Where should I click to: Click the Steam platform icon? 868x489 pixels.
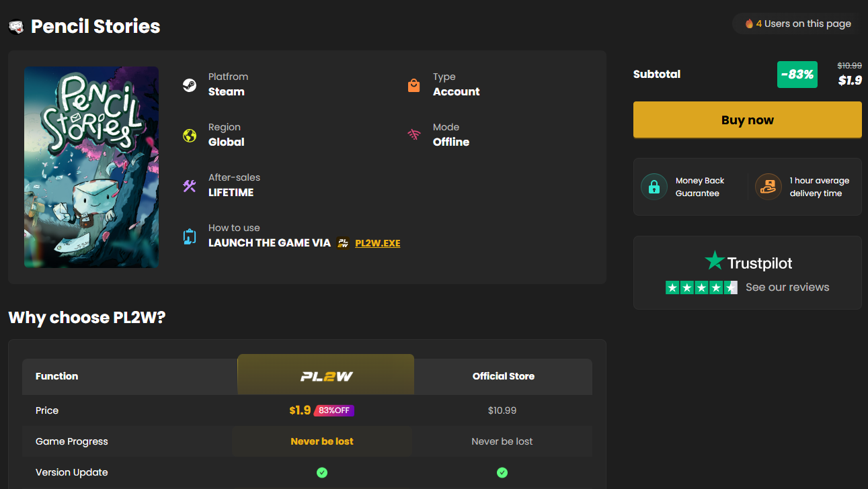point(190,85)
